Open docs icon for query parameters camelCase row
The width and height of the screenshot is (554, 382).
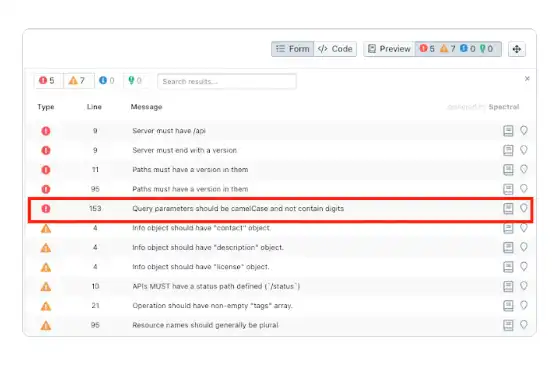(508, 208)
